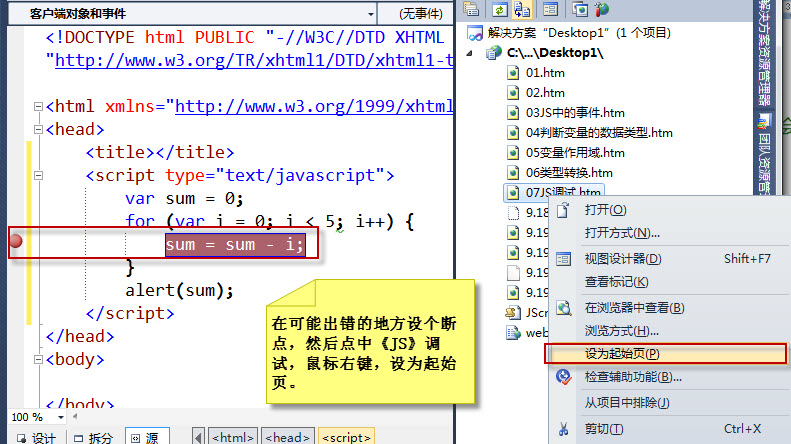Click the Properties icon in Solution Explorer toolbar

[471, 9]
